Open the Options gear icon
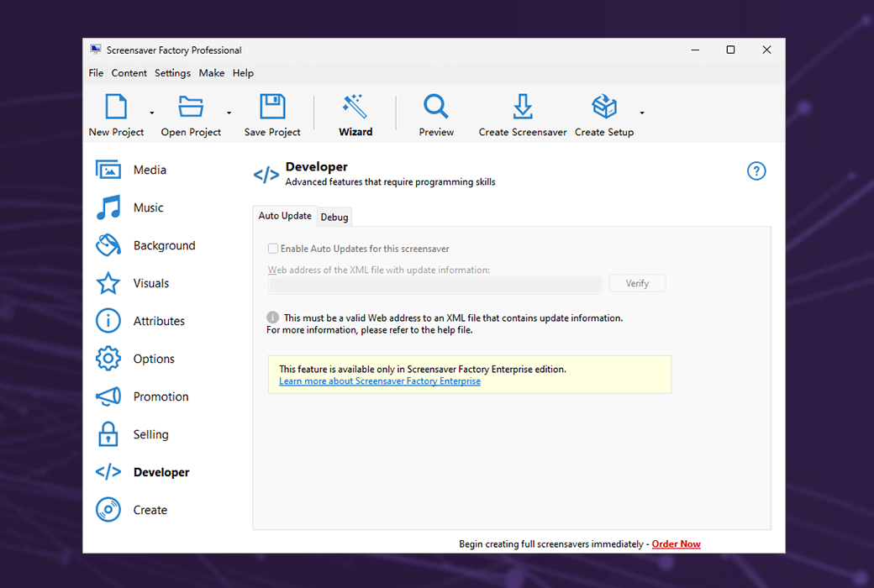The width and height of the screenshot is (874, 588). (108, 359)
